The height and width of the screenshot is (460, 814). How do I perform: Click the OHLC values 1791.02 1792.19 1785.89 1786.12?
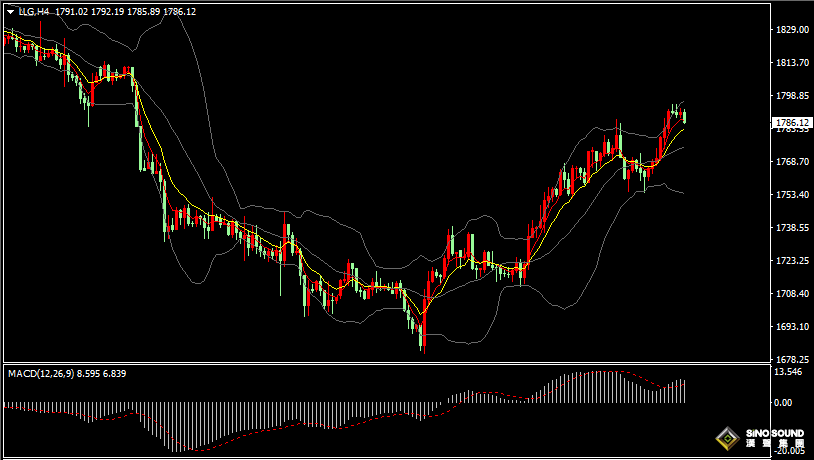pos(125,11)
